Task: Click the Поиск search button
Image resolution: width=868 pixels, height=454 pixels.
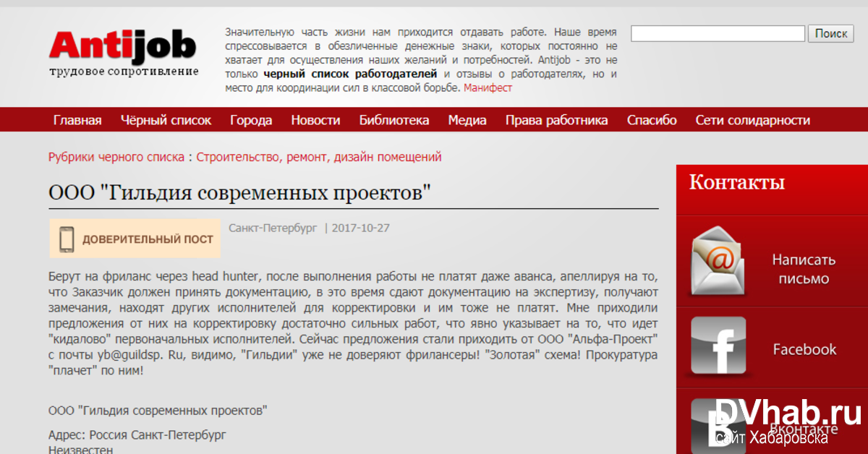Action: pos(831,33)
